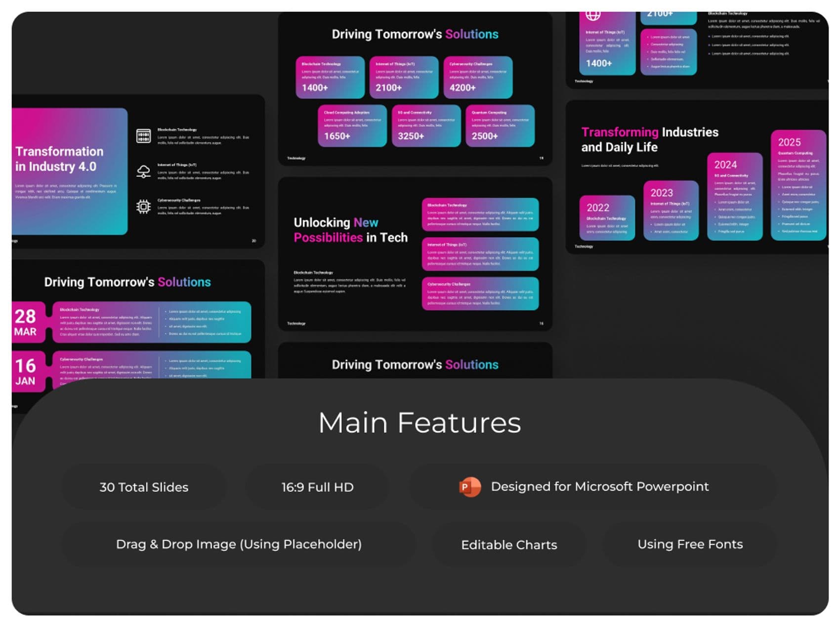The image size is (840, 630).
Task: Open Transforming Industries and Daily Life slide
Action: click(697, 177)
